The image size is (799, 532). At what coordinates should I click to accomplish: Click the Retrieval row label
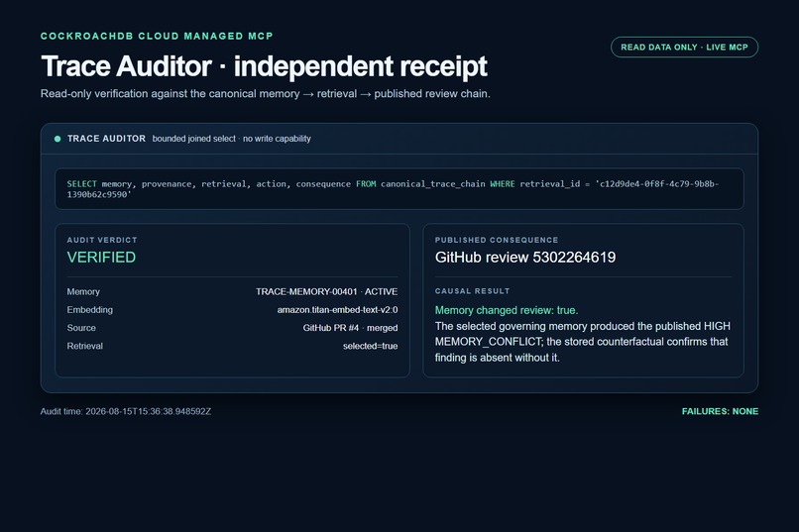(x=85, y=346)
